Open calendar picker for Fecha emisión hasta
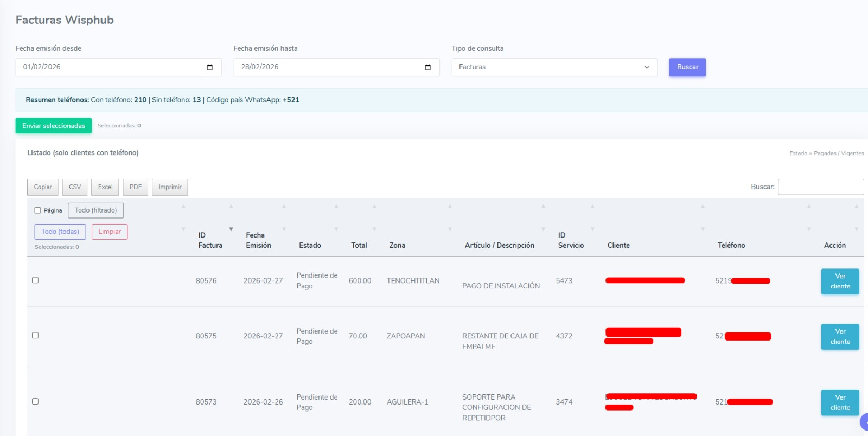The image size is (868, 436). [x=427, y=67]
